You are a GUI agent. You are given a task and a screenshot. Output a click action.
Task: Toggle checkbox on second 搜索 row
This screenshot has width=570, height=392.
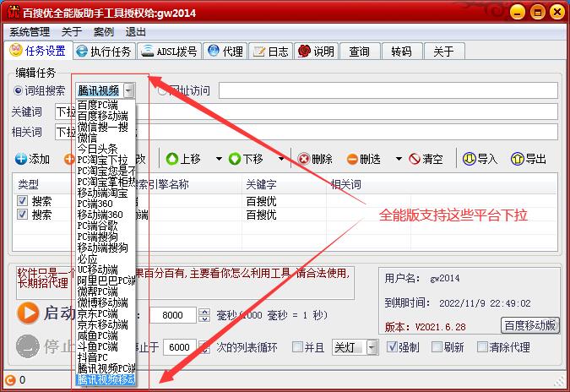pyautogui.click(x=22, y=215)
